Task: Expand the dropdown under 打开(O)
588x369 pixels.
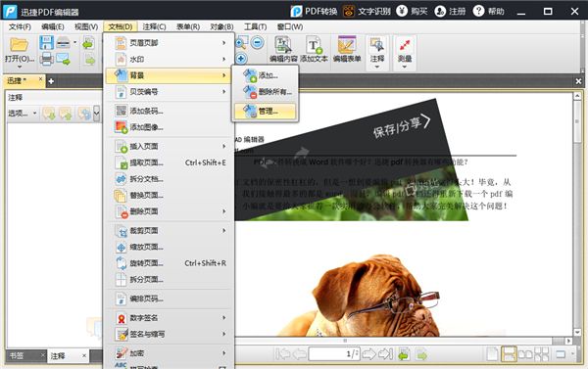Action: (x=20, y=67)
